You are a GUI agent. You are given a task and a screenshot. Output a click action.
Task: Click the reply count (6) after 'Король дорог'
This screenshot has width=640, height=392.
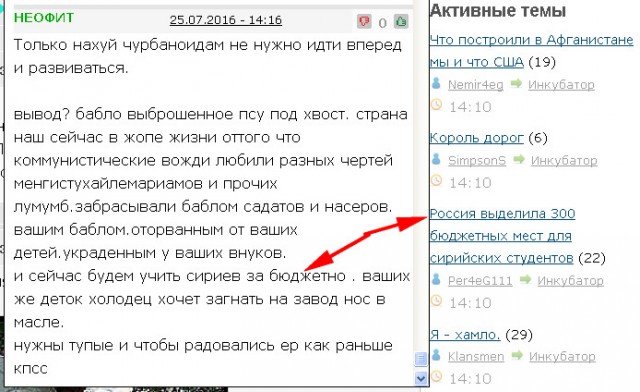[538, 138]
